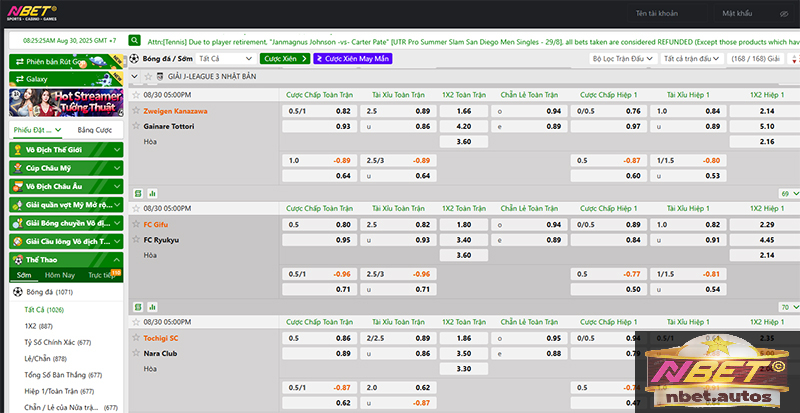Click live score icon above Tochigi SC match
800x413 pixels.
[139, 307]
